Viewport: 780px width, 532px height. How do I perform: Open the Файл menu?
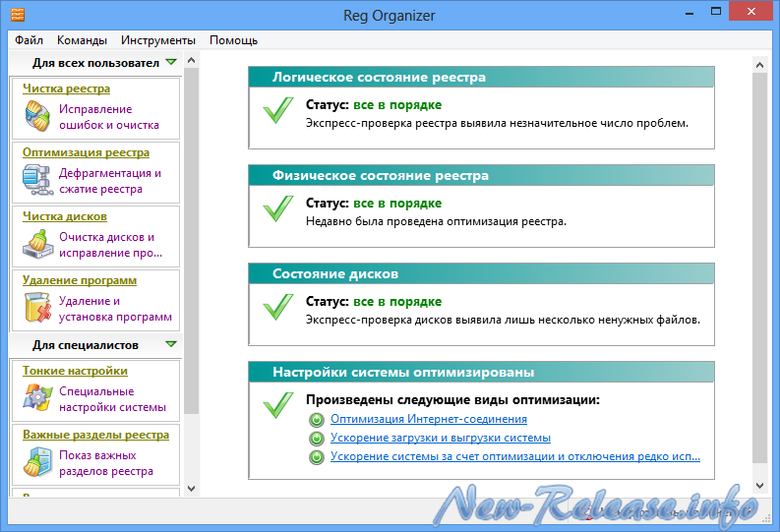click(29, 40)
